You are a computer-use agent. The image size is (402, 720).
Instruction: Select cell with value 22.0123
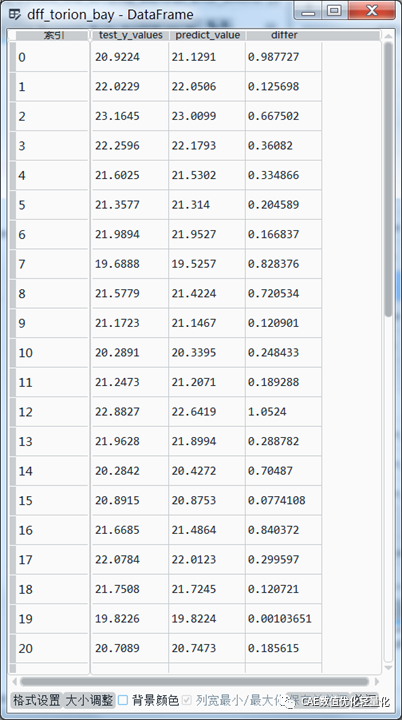pyautogui.click(x=207, y=560)
